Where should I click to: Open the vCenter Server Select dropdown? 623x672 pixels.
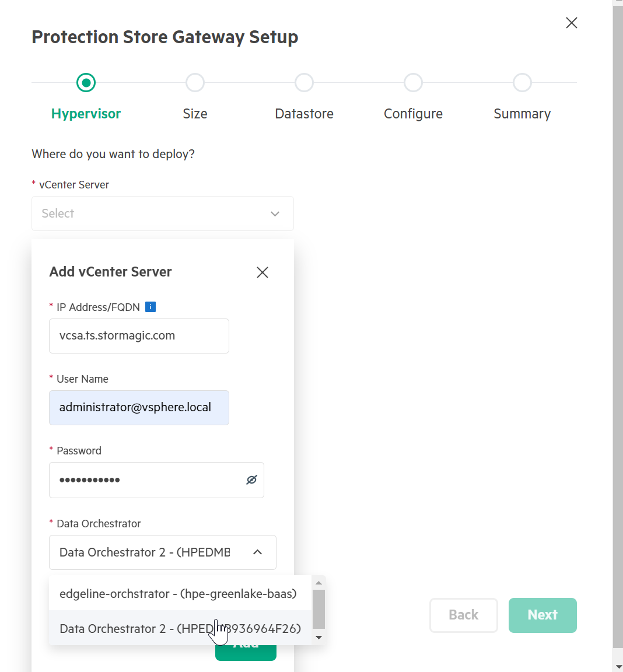[x=163, y=213]
